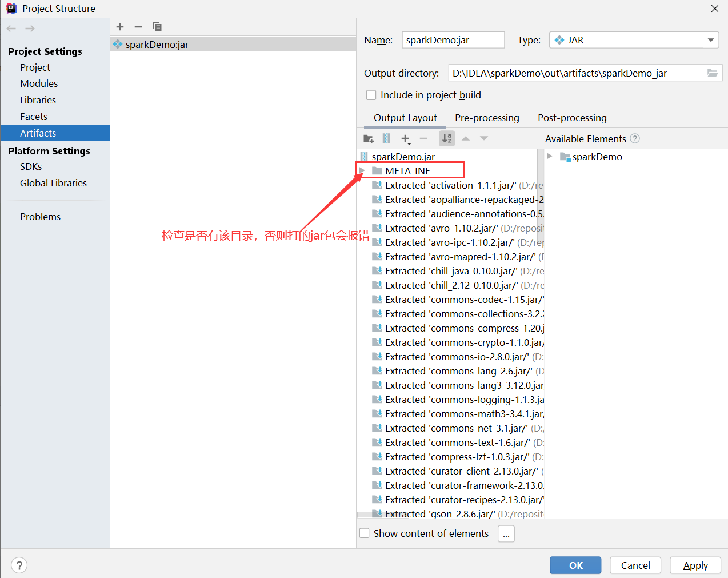The image size is (728, 578).
Task: Move the selected element down
Action: click(484, 138)
